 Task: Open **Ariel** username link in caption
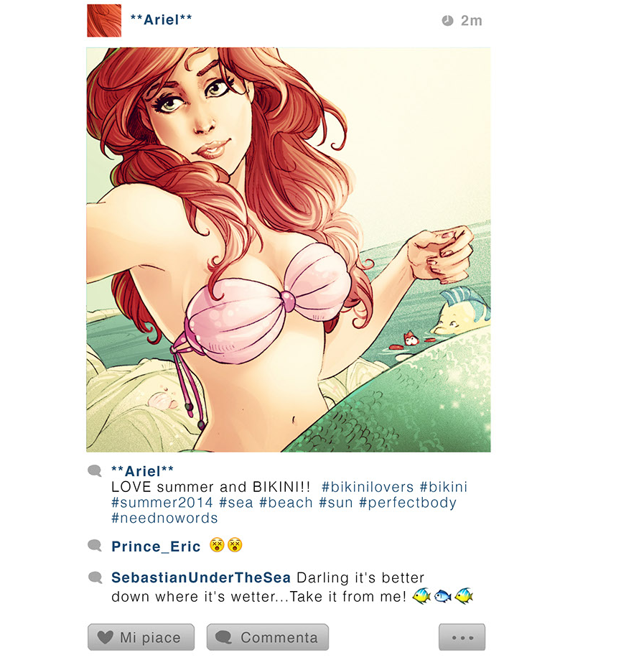142,471
